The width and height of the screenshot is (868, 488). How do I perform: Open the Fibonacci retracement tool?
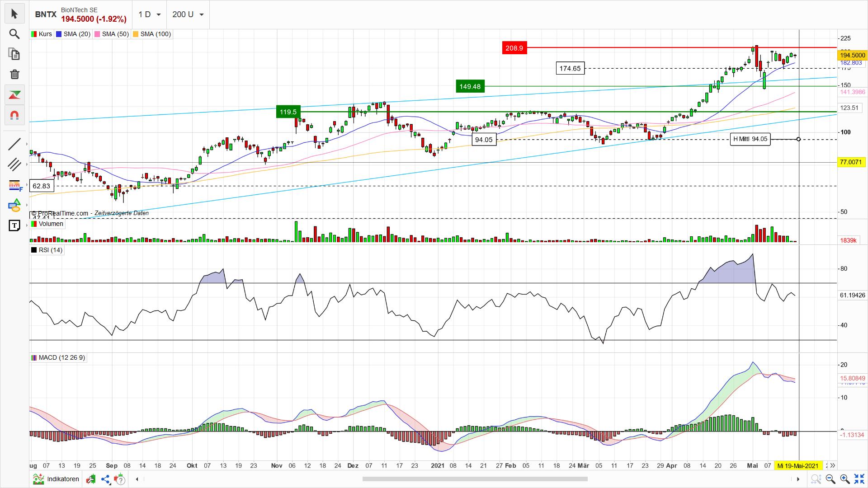pos(14,185)
